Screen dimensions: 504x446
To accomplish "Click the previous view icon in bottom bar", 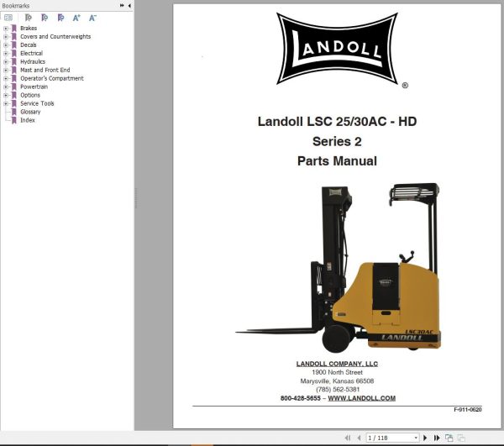I will click(449, 438).
